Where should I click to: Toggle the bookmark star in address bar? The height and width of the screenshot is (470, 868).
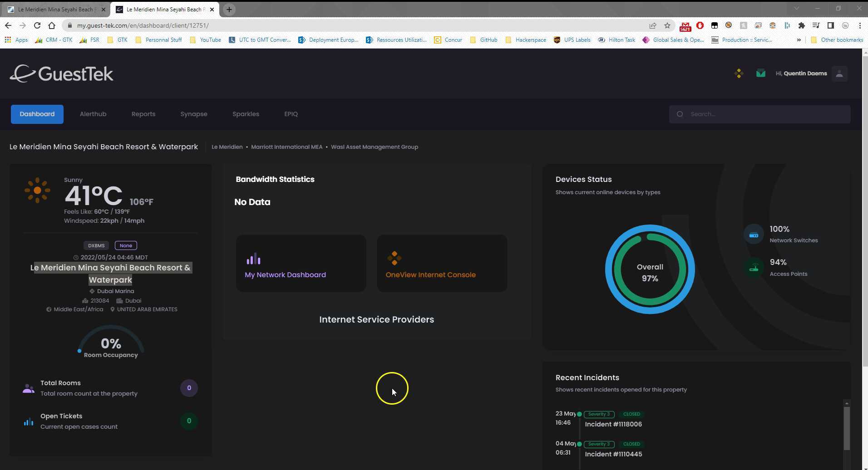pyautogui.click(x=667, y=25)
